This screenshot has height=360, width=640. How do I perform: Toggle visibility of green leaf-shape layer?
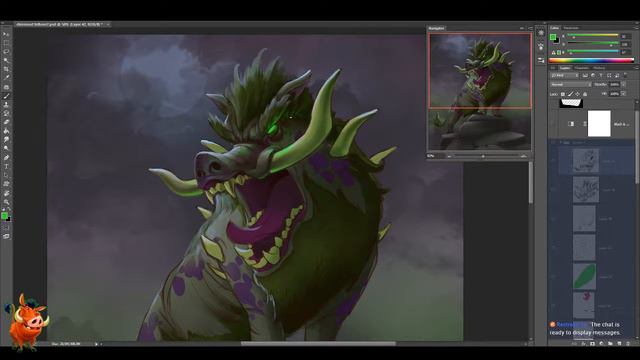point(553,276)
